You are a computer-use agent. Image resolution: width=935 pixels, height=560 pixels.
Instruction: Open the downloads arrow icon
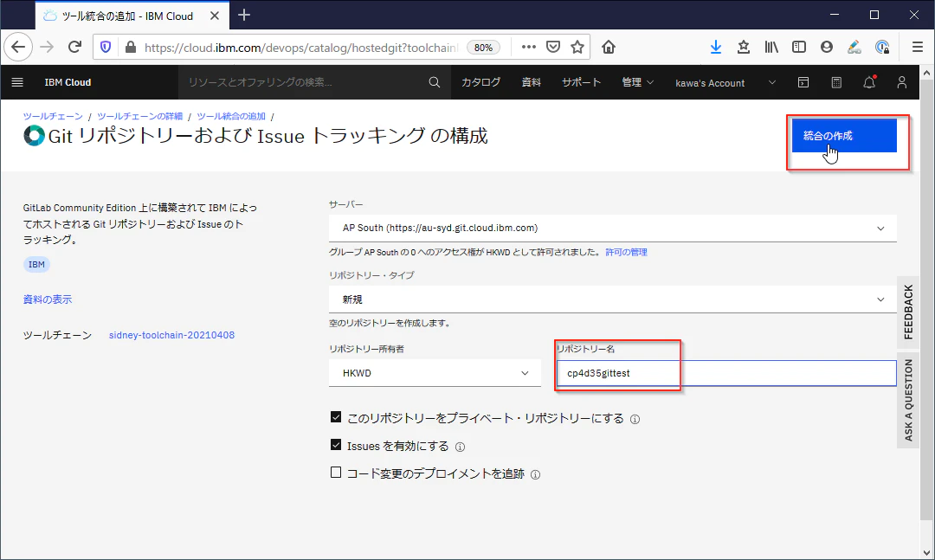[716, 47]
